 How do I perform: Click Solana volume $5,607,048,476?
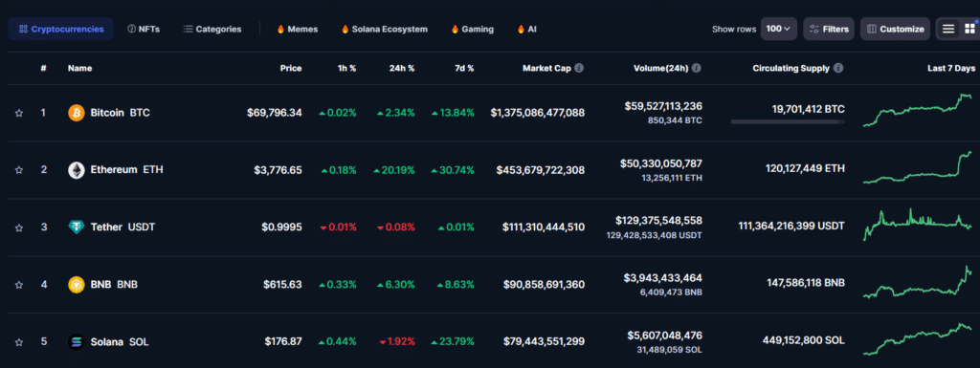coord(664,336)
